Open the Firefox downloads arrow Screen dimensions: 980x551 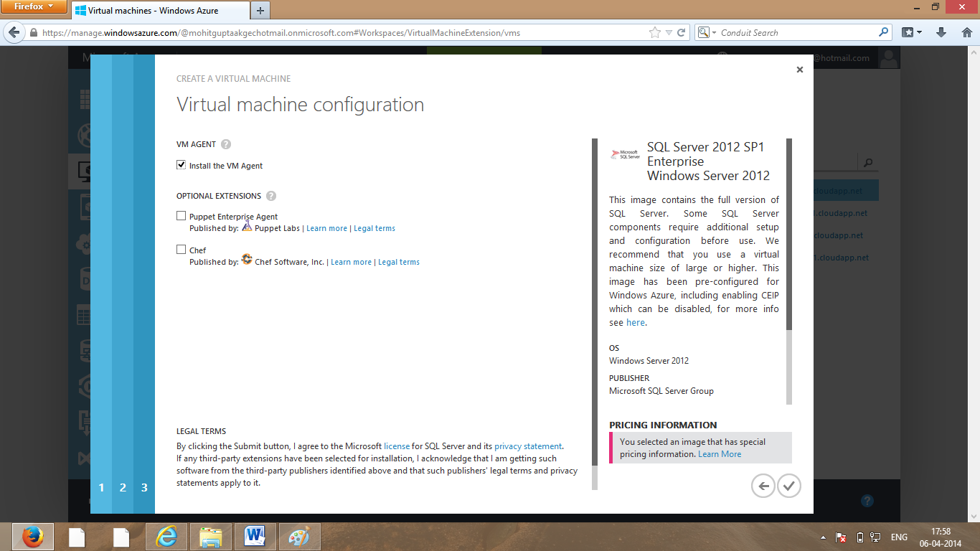[x=942, y=32]
